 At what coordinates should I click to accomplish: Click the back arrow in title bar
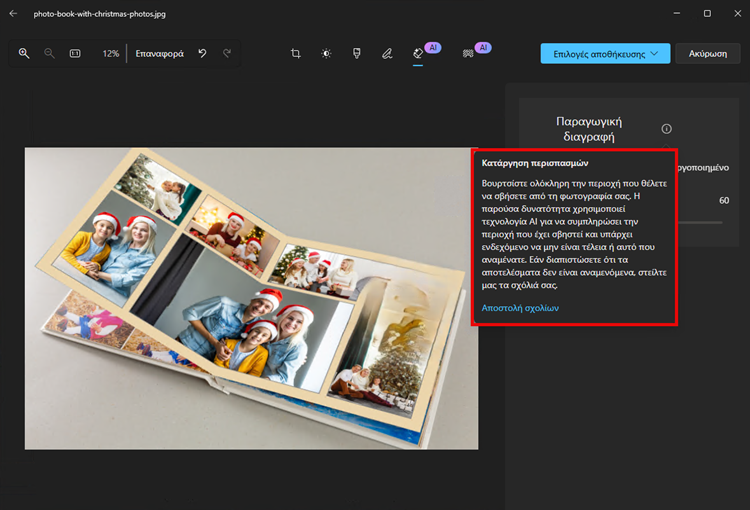13,14
